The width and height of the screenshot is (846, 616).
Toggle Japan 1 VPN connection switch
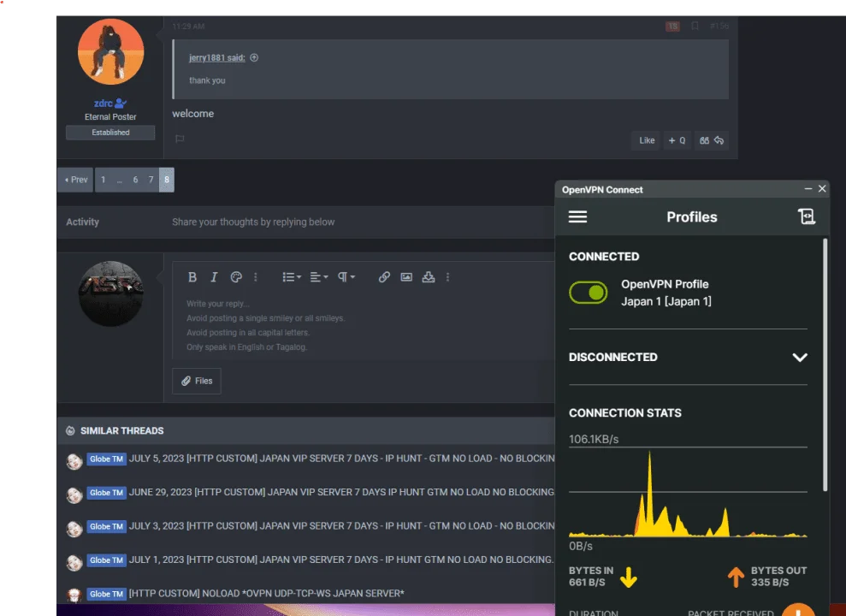tap(589, 293)
